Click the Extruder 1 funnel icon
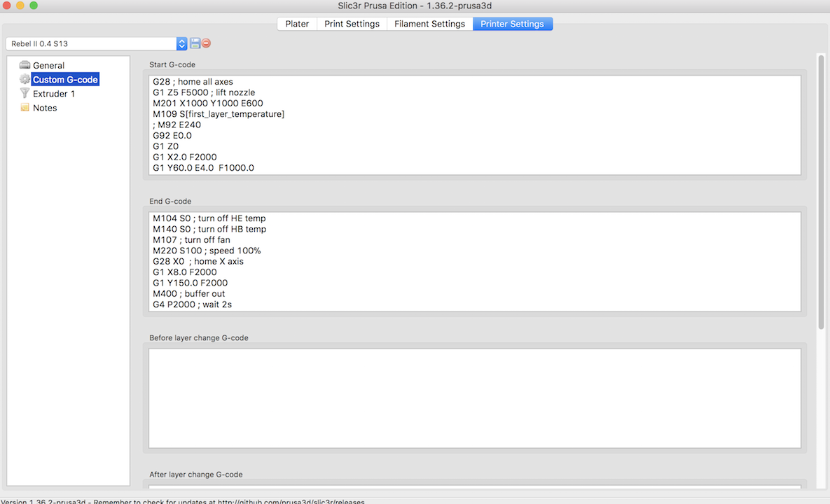 pyautogui.click(x=25, y=93)
